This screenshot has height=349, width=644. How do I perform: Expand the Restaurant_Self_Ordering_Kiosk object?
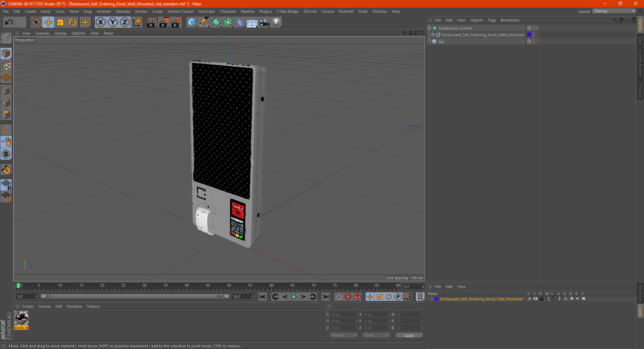(433, 35)
